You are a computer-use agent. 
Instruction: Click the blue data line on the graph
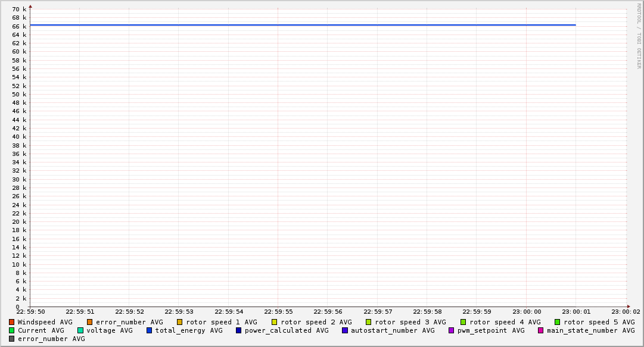(298, 25)
